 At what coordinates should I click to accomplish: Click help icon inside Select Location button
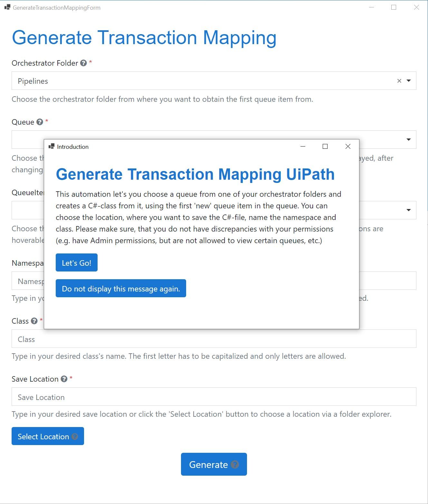75,437
